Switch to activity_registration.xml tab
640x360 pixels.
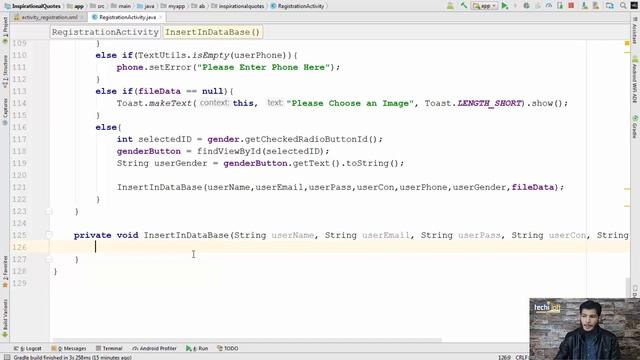49,17
